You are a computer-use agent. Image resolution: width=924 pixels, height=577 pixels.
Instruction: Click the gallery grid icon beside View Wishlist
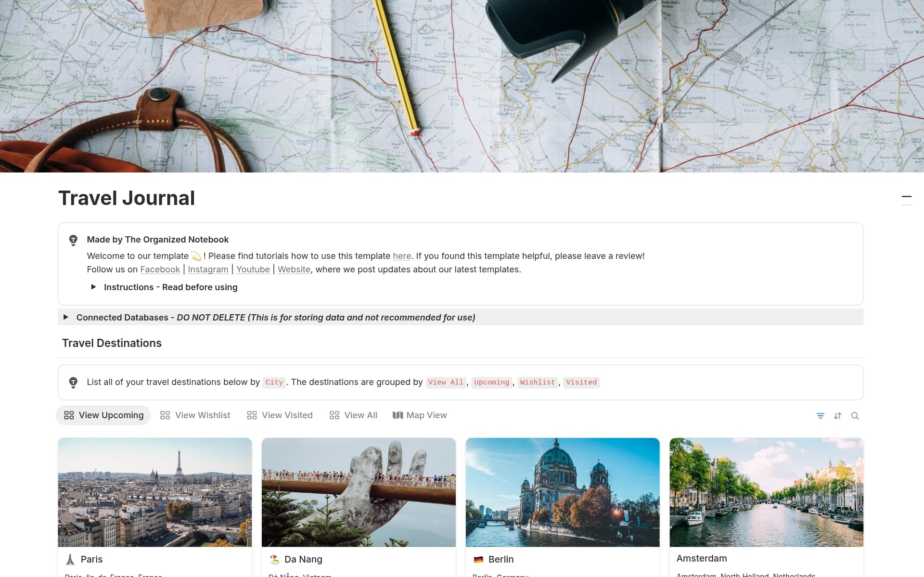[x=164, y=415]
